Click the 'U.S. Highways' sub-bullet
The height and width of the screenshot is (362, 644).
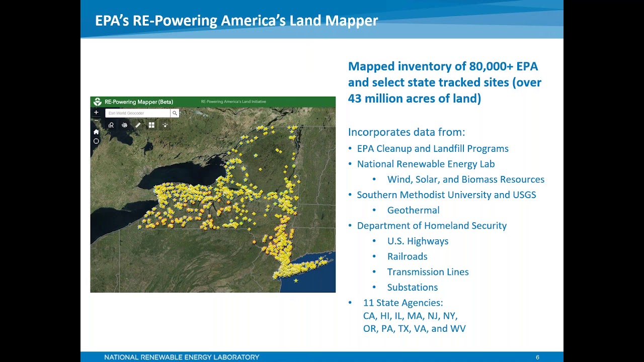418,241
